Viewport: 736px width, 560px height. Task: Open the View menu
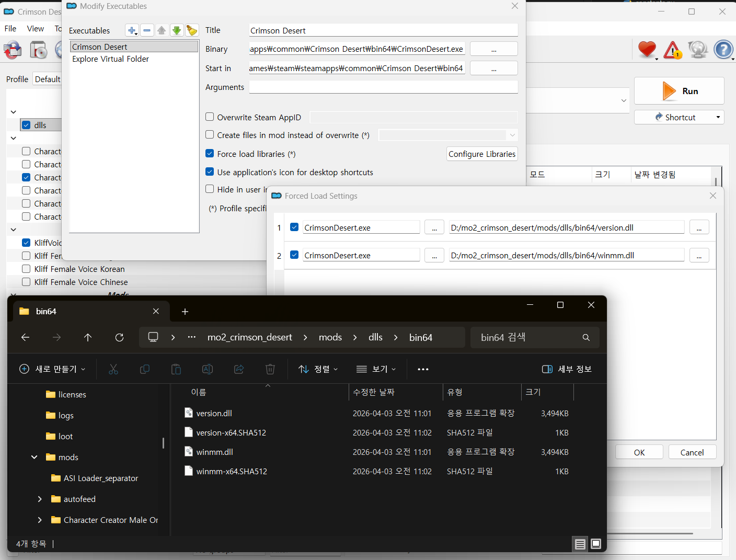(x=36, y=29)
